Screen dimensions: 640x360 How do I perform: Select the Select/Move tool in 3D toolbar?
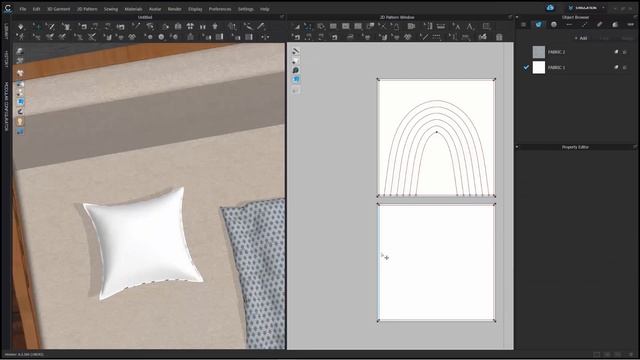point(37,27)
